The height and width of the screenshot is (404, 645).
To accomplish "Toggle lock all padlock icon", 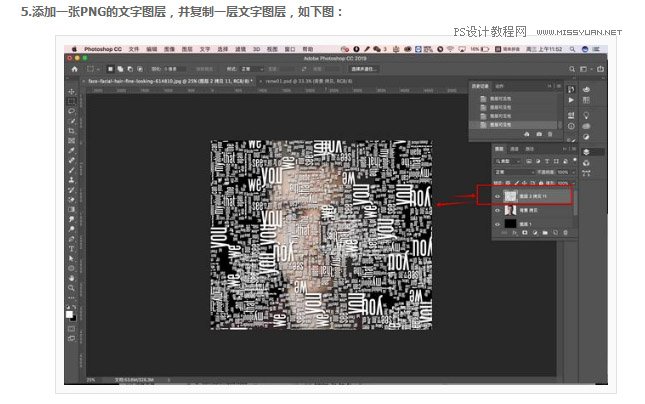I will tap(541, 183).
